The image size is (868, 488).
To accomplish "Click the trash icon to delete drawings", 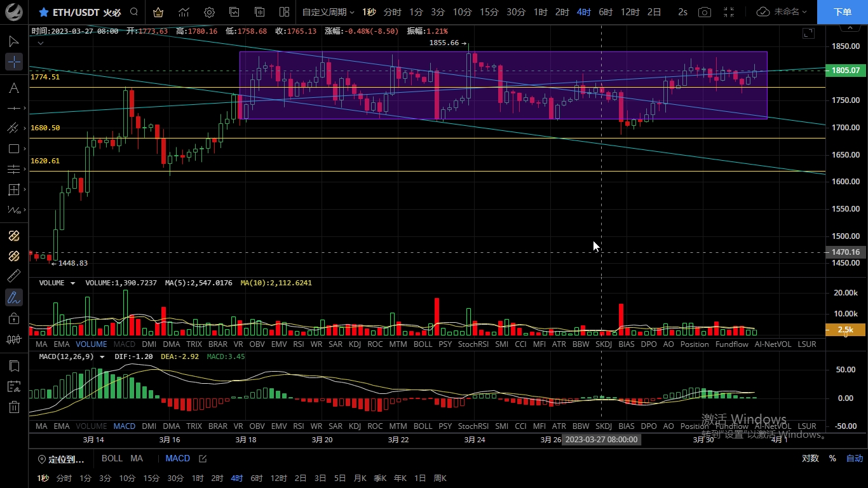I will (x=14, y=407).
